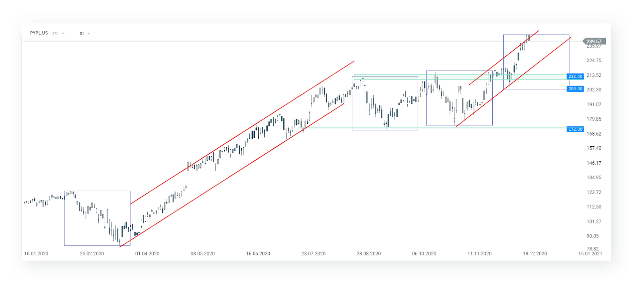Screen dimensions: 644x293
Task: Click the 16.01.2020 date label
Action: (x=36, y=254)
